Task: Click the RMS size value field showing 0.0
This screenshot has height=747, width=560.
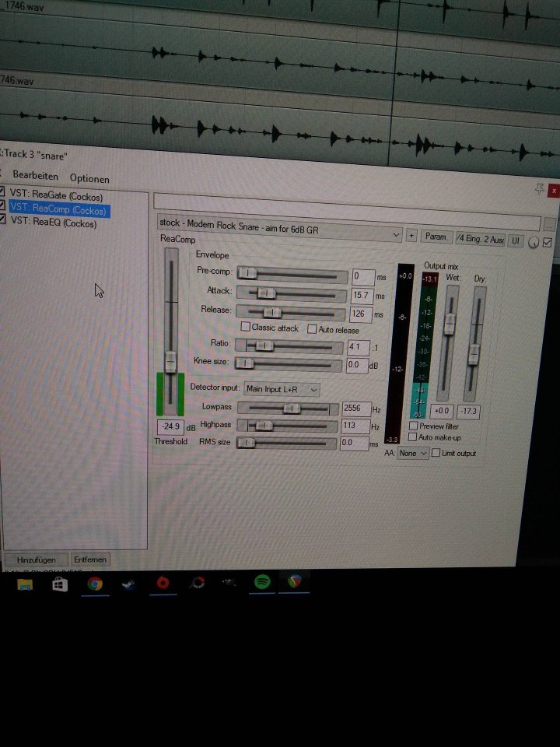Action: pyautogui.click(x=355, y=443)
